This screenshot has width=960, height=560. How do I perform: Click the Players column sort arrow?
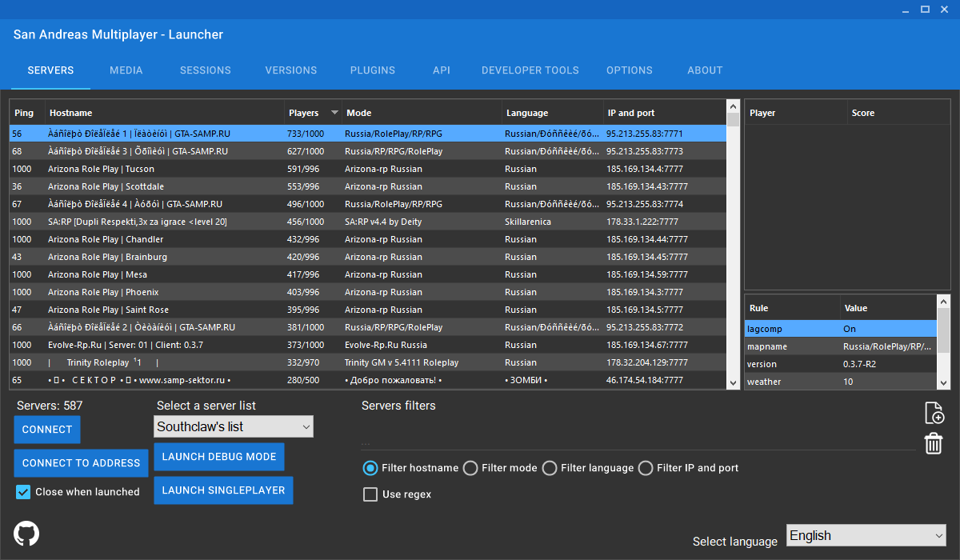[x=334, y=113]
